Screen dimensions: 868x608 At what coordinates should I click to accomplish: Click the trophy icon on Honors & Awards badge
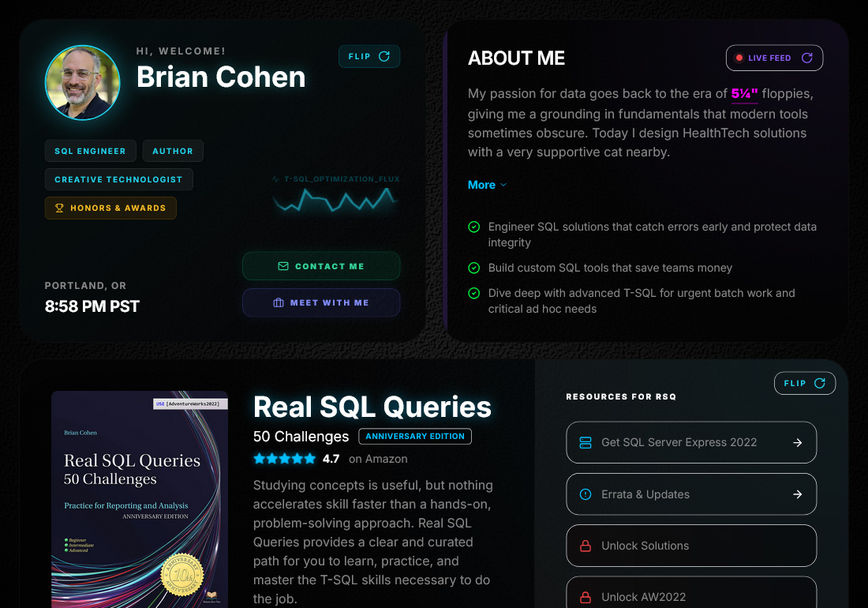pyautogui.click(x=59, y=208)
